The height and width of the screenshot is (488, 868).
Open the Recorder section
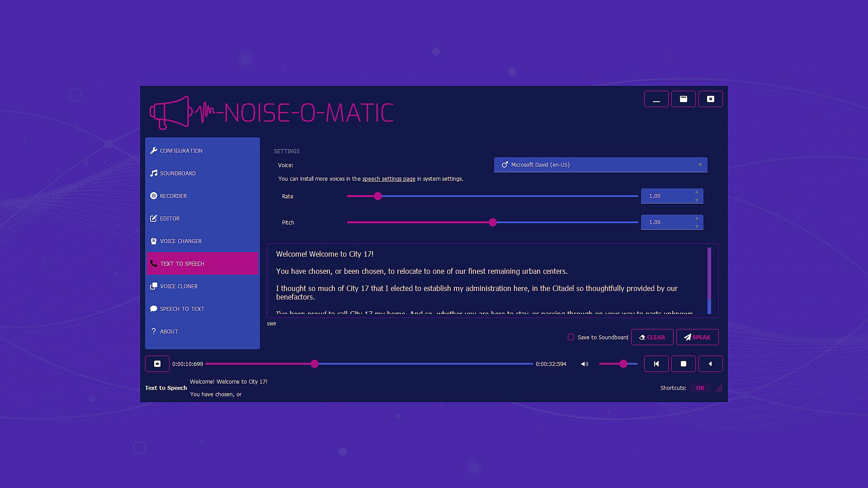click(173, 196)
